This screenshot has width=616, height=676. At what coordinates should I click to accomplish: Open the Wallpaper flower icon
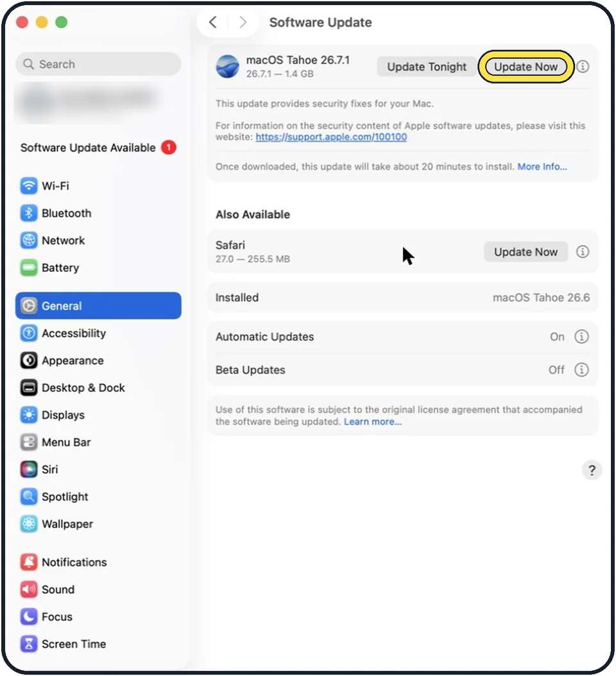[28, 524]
